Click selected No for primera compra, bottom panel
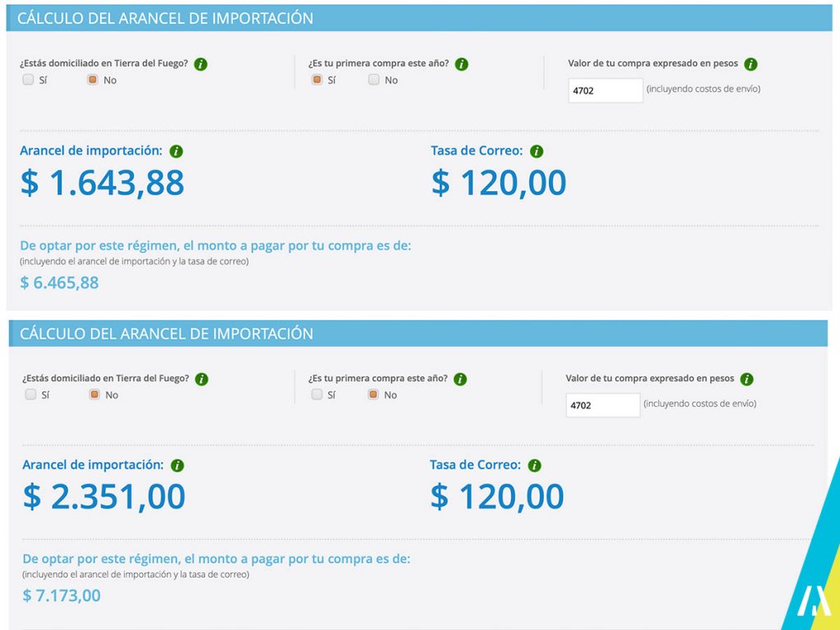 pyautogui.click(x=373, y=395)
